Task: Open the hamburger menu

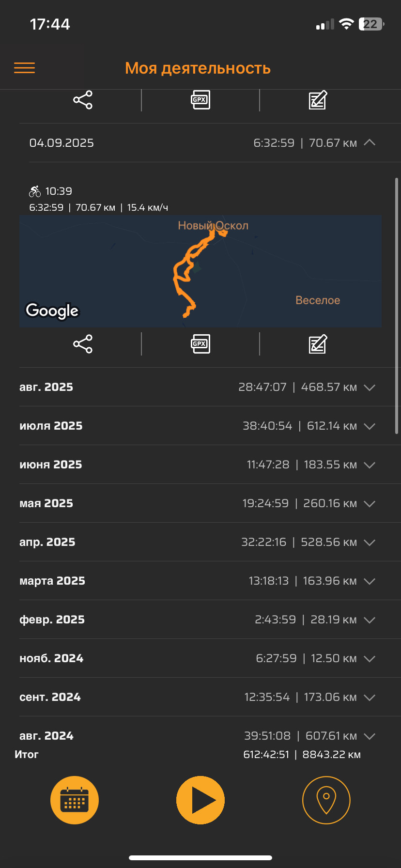Action: point(24,68)
